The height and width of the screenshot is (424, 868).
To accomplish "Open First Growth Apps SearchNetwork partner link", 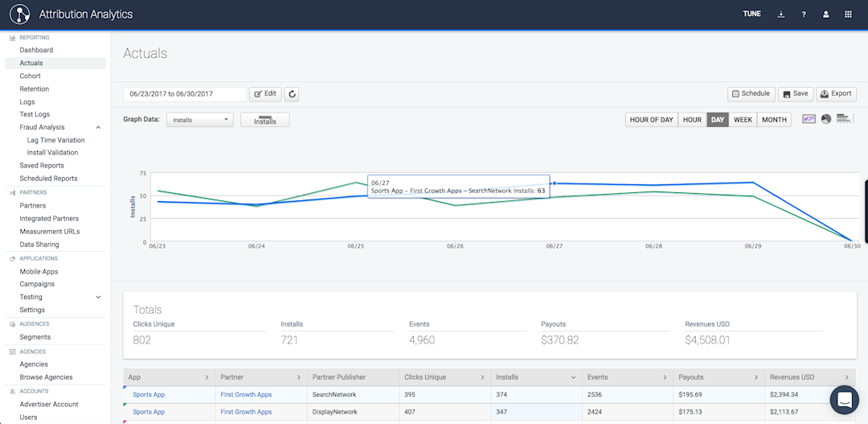I will (x=246, y=395).
